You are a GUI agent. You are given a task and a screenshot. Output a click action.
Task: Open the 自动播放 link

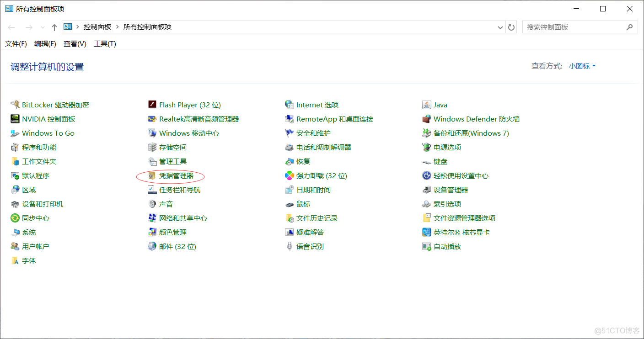point(447,246)
